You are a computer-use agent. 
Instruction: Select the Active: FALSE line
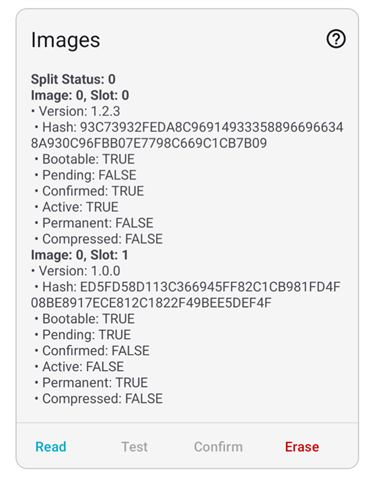pyautogui.click(x=79, y=367)
